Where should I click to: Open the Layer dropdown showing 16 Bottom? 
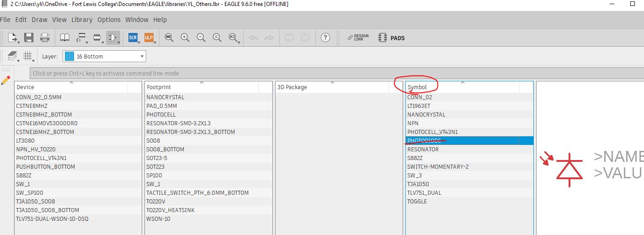click(104, 56)
